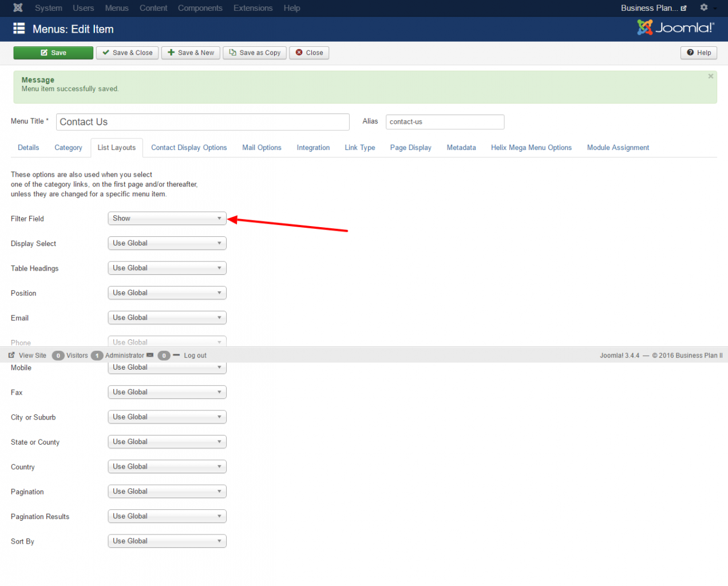Switch to the Contact Display Options tab
The width and height of the screenshot is (728, 586).
tap(189, 148)
